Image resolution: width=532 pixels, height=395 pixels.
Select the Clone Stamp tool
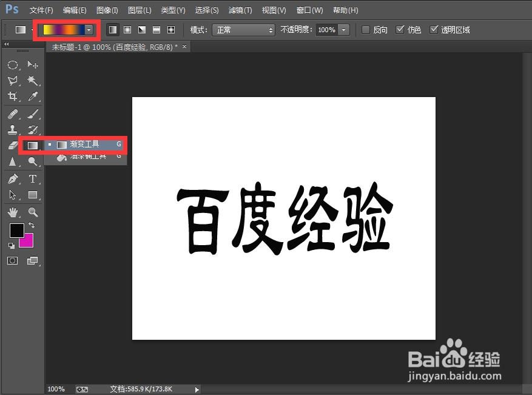(13, 130)
